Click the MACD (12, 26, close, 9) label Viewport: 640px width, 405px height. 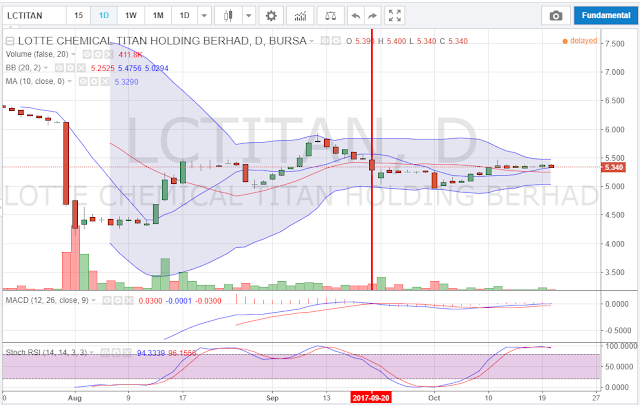click(47, 300)
